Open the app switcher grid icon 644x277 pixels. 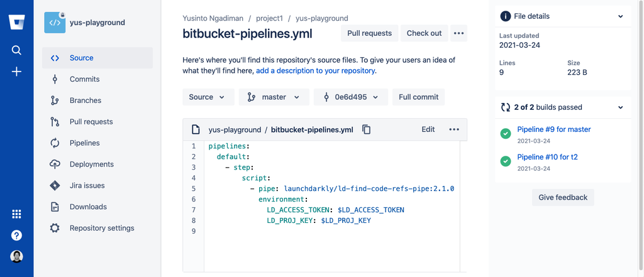pyautogui.click(x=16, y=214)
